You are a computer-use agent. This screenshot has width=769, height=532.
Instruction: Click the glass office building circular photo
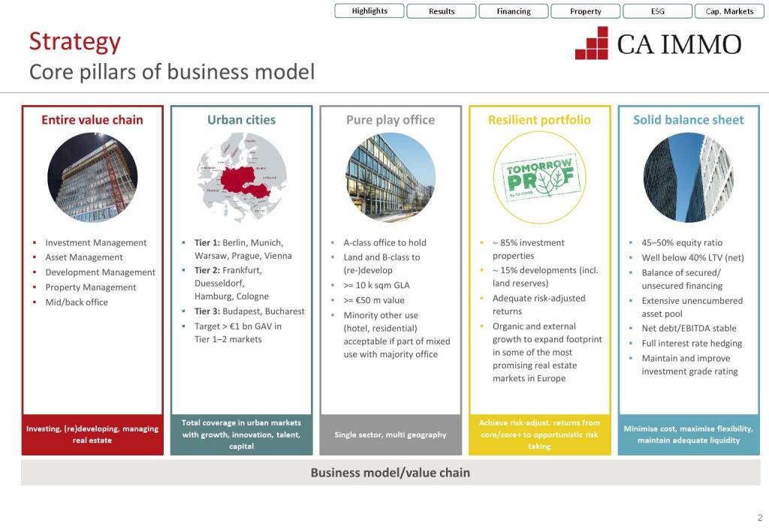tap(391, 178)
